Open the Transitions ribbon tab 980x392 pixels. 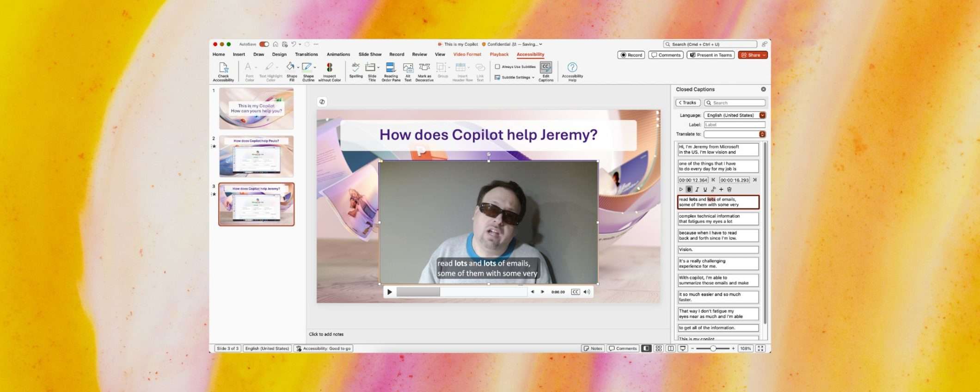coord(306,55)
